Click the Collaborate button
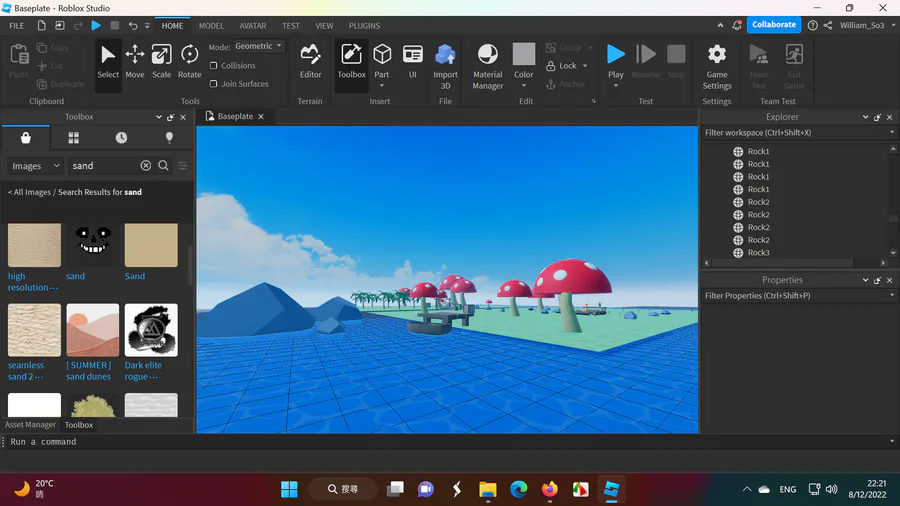The width and height of the screenshot is (900, 506). (774, 25)
